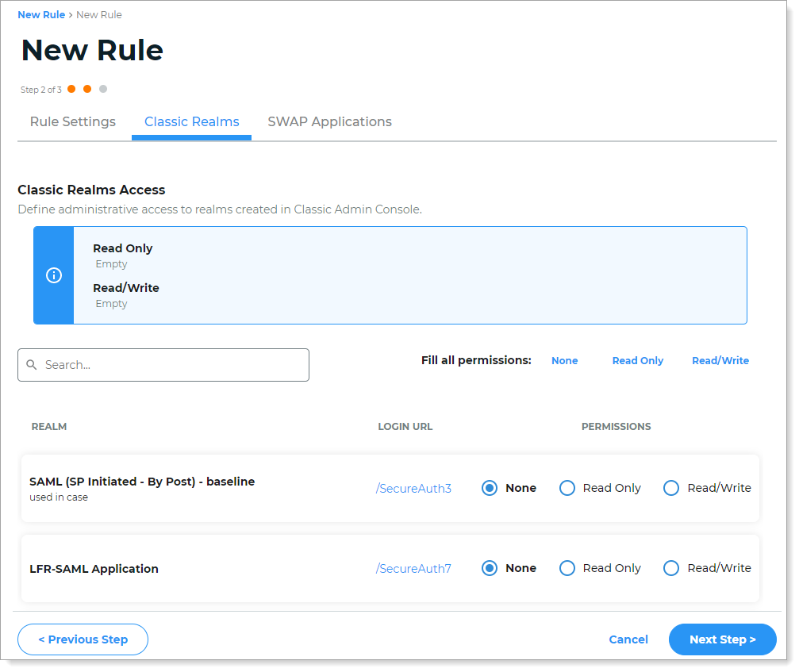Switch to the Rule Settings tab

pyautogui.click(x=72, y=121)
